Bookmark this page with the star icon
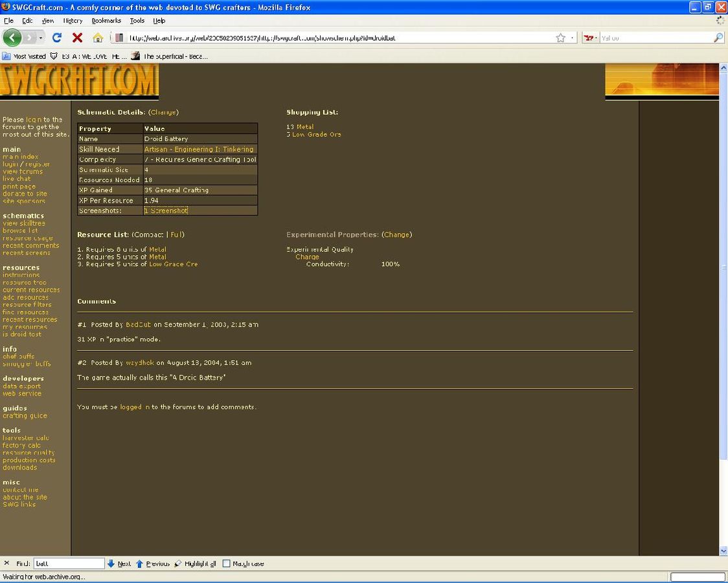728x583 pixels. point(560,38)
